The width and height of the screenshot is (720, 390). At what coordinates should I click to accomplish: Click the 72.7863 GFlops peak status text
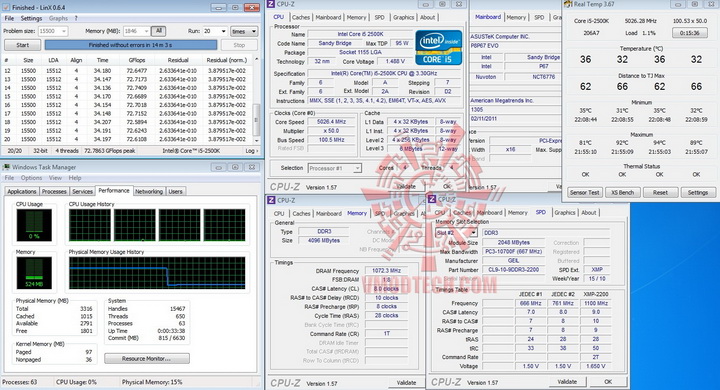pos(110,151)
